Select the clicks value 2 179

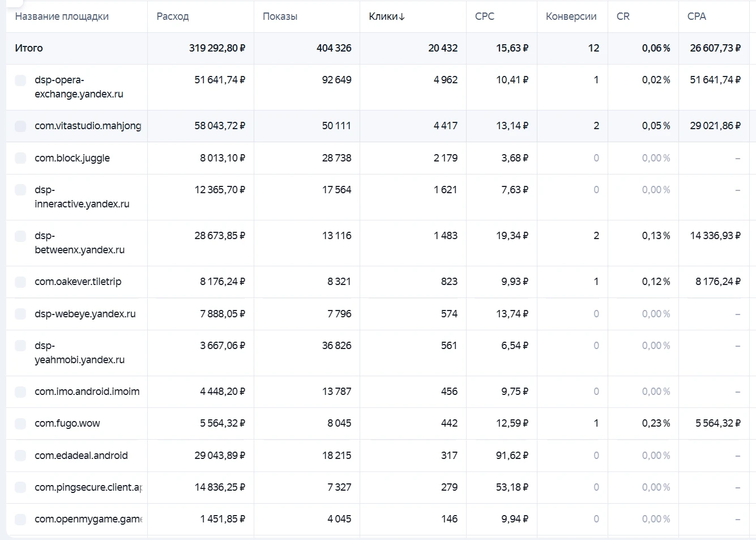[446, 158]
